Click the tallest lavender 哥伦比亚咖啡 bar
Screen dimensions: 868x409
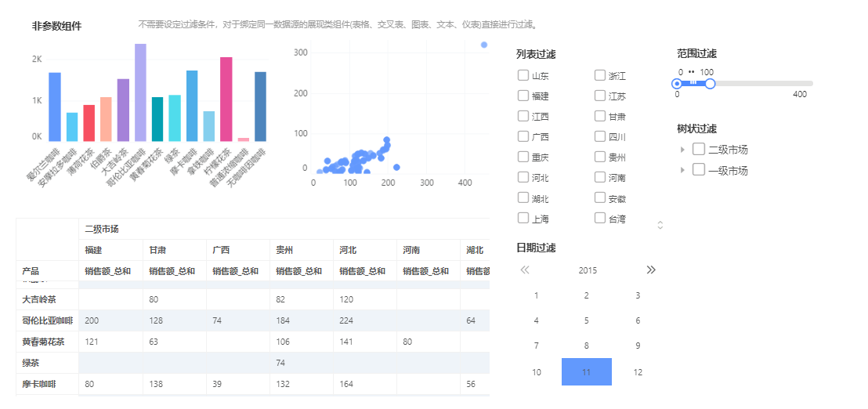140,92
